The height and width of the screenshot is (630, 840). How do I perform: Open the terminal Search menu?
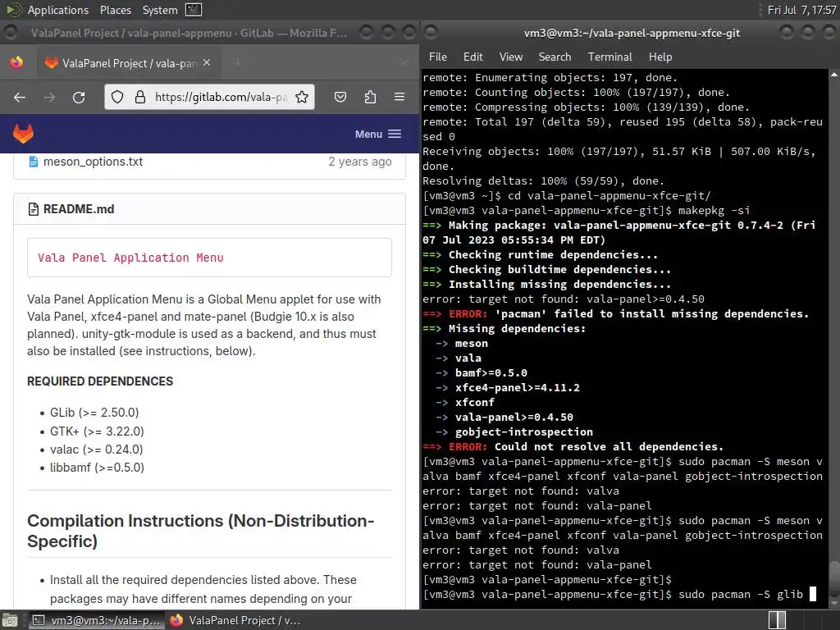pyautogui.click(x=555, y=57)
